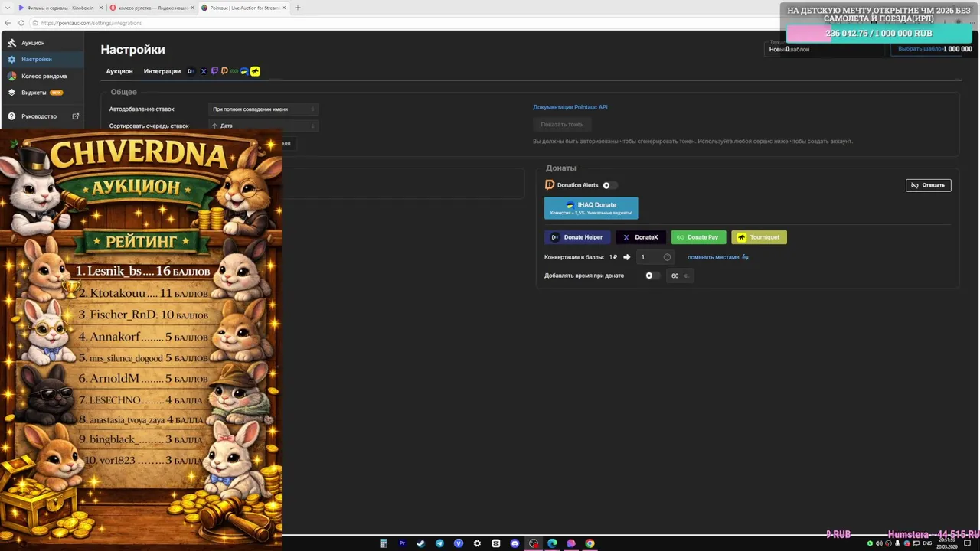Open the Настройки sidebar item
The width and height of the screenshot is (980, 551).
42,60
